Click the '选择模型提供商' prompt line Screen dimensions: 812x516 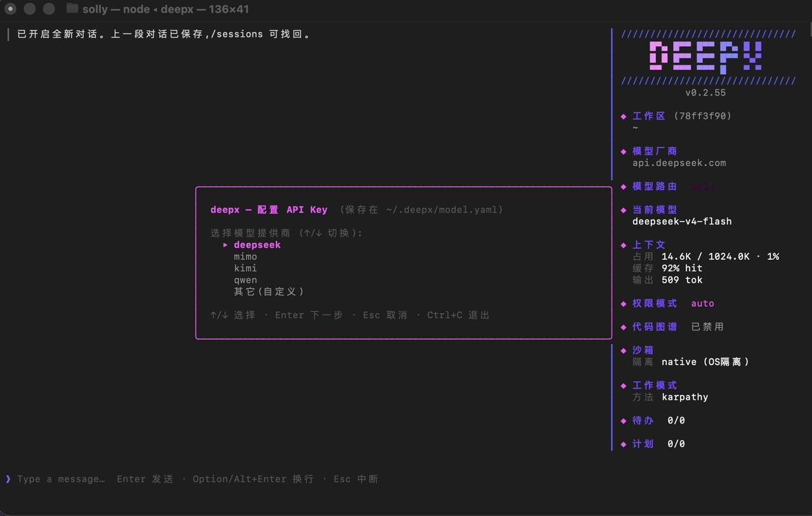287,233
